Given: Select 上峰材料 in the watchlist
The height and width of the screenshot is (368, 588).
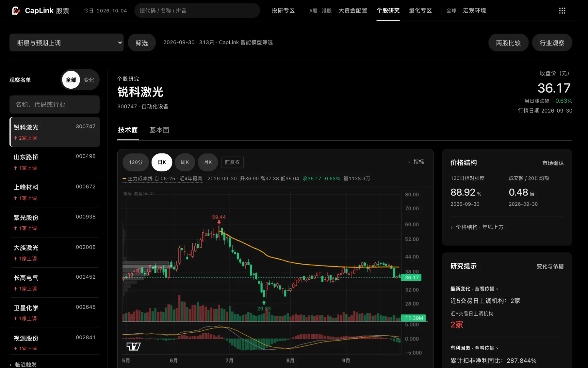Looking at the screenshot, I should click(x=55, y=192).
